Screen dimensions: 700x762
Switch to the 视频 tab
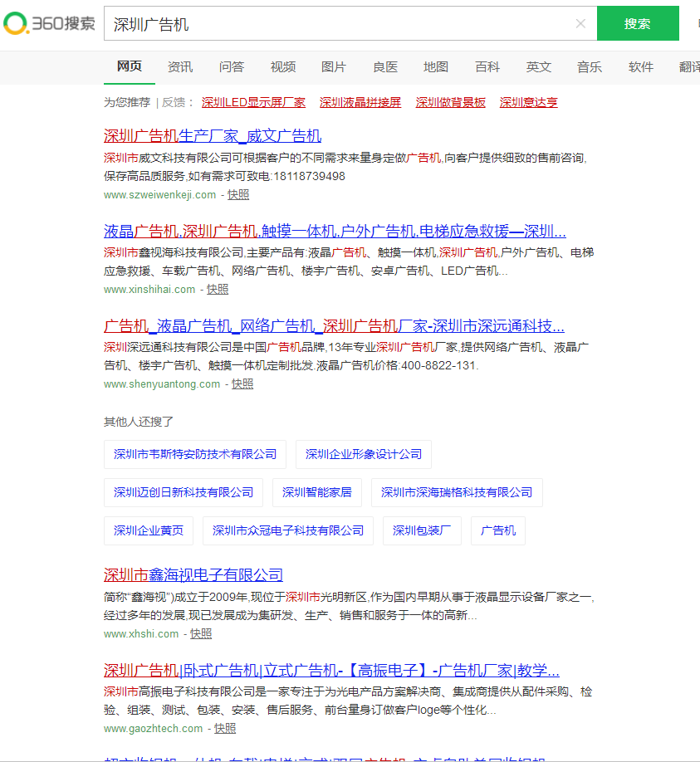click(x=283, y=66)
